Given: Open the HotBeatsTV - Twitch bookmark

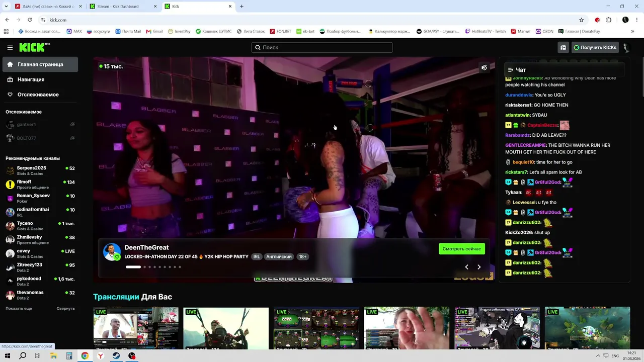Looking at the screenshot, I should pos(485,31).
